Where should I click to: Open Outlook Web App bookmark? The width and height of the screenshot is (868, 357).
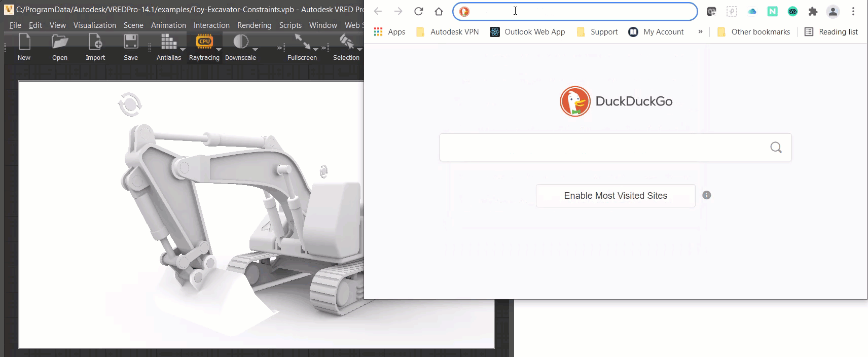(x=527, y=31)
